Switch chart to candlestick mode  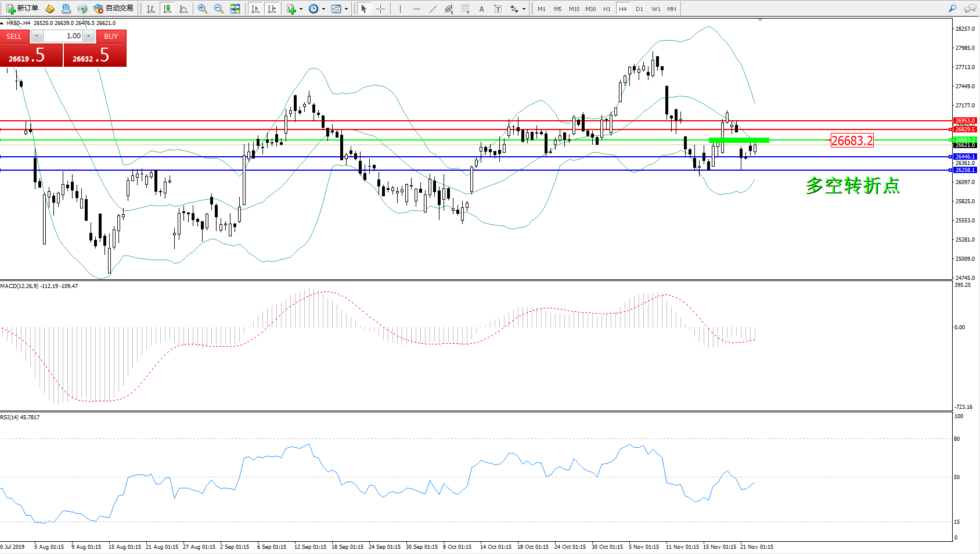click(167, 9)
